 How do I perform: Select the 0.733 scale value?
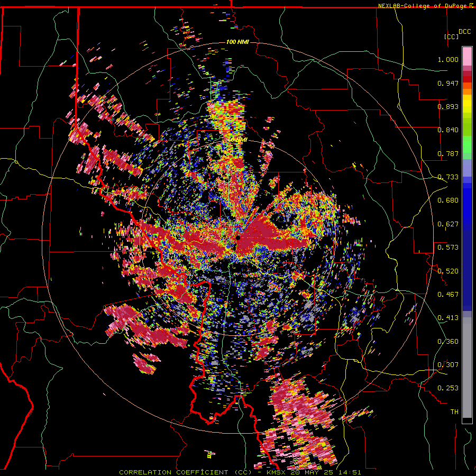[448, 177]
